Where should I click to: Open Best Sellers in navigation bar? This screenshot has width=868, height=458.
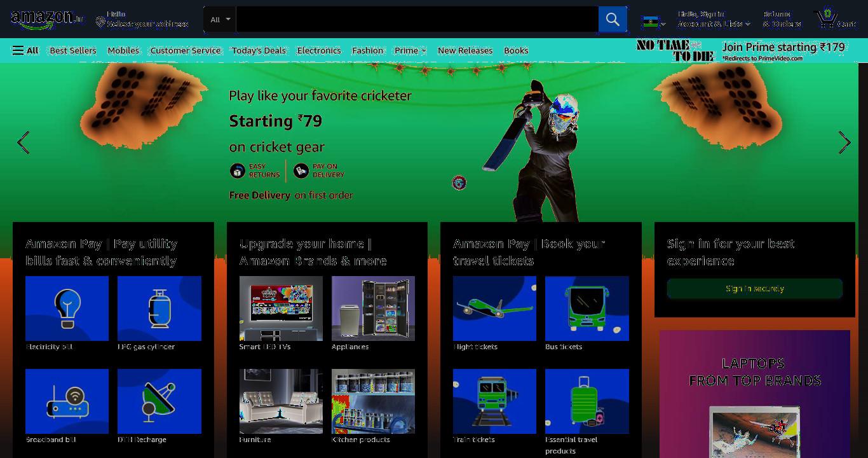pyautogui.click(x=73, y=50)
